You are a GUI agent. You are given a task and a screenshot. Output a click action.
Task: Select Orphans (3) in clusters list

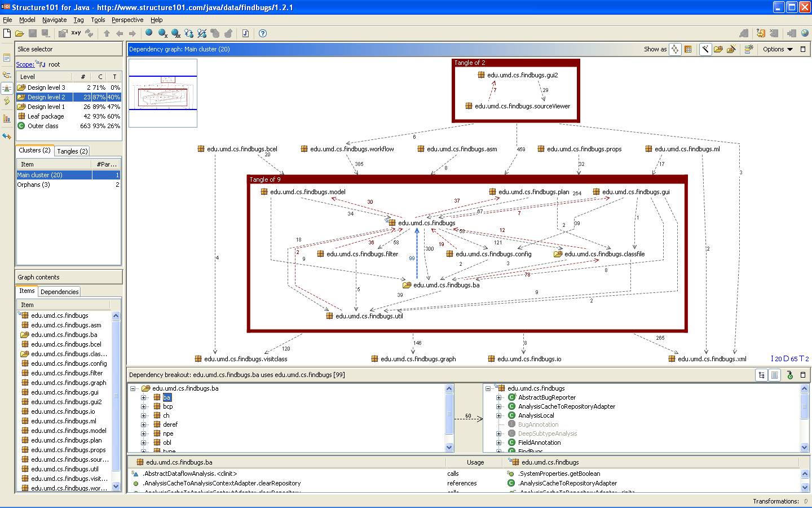coord(33,185)
